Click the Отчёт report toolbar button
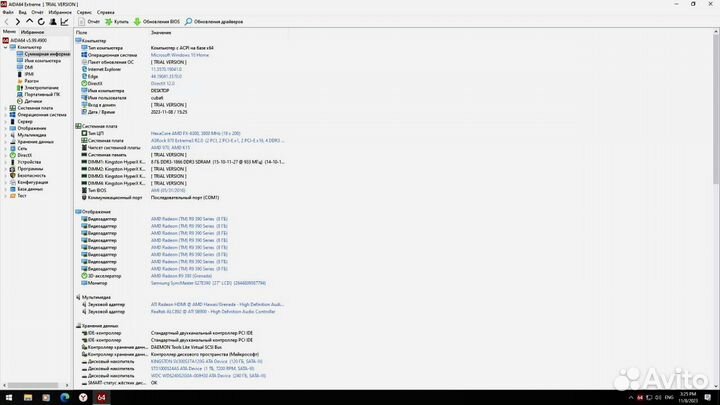The height and width of the screenshot is (405, 720). pos(89,22)
